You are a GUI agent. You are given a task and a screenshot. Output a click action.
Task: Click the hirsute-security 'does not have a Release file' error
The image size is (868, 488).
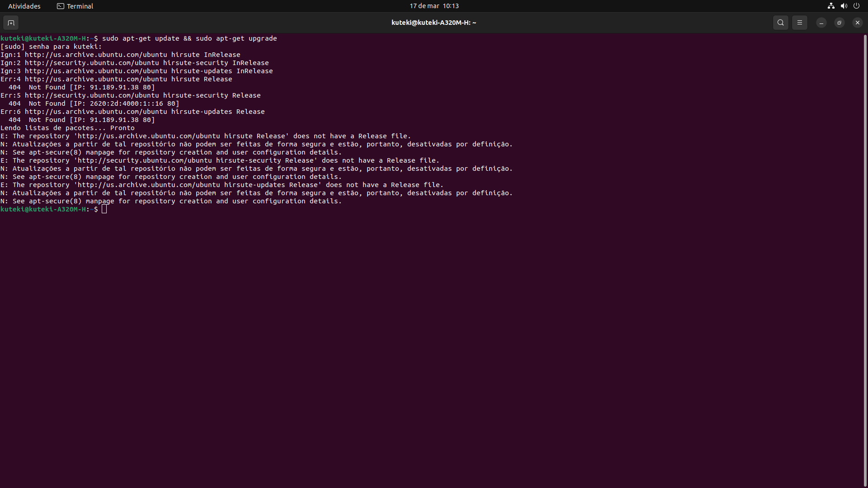tap(220, 160)
